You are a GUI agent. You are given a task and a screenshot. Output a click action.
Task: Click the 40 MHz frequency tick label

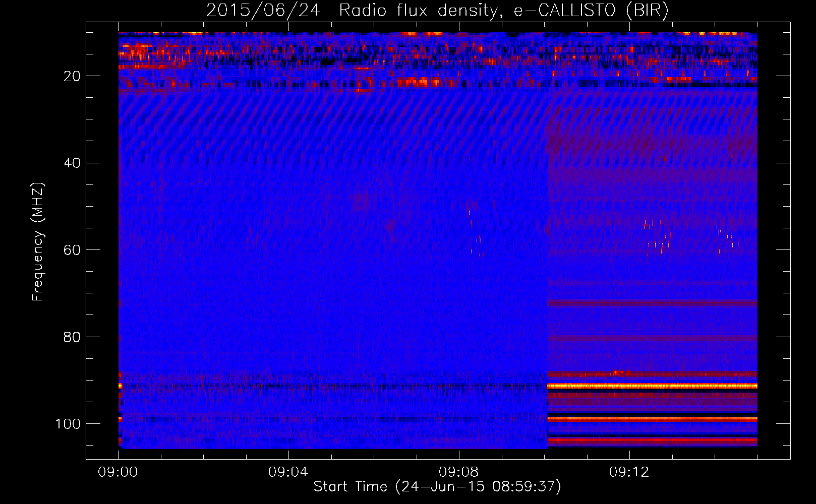[73, 163]
